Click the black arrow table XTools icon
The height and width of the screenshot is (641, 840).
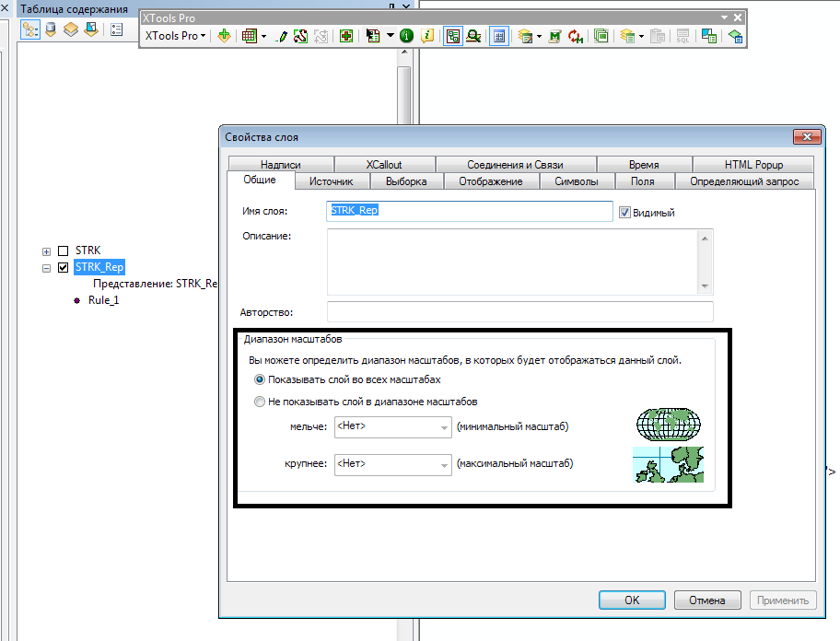[x=373, y=36]
